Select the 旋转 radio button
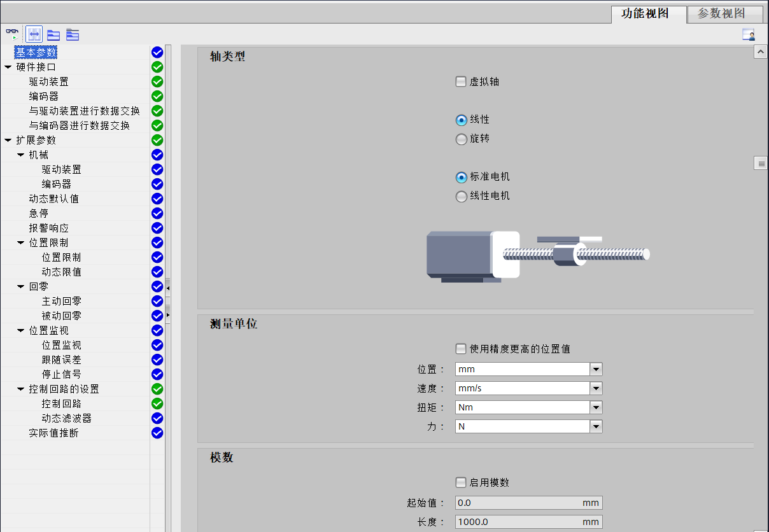The image size is (769, 532). coord(460,139)
